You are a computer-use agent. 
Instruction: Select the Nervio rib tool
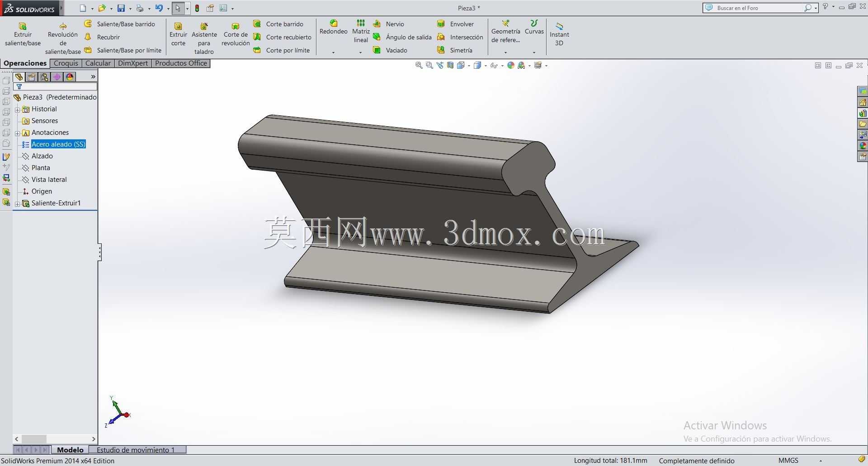pos(389,24)
